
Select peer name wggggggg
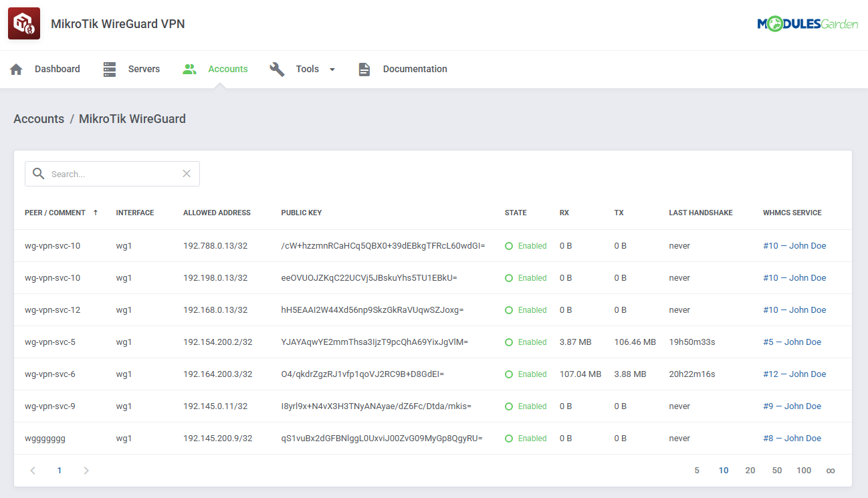[45, 439]
